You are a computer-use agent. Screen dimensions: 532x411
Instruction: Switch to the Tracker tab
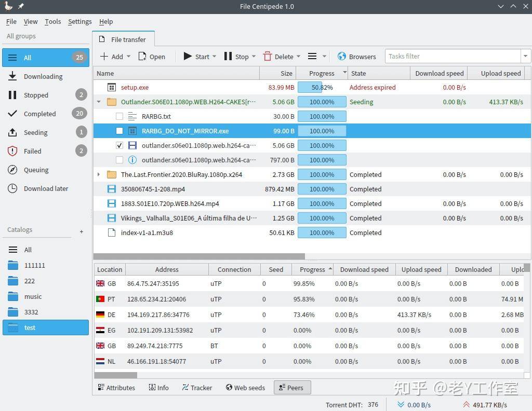pos(197,388)
